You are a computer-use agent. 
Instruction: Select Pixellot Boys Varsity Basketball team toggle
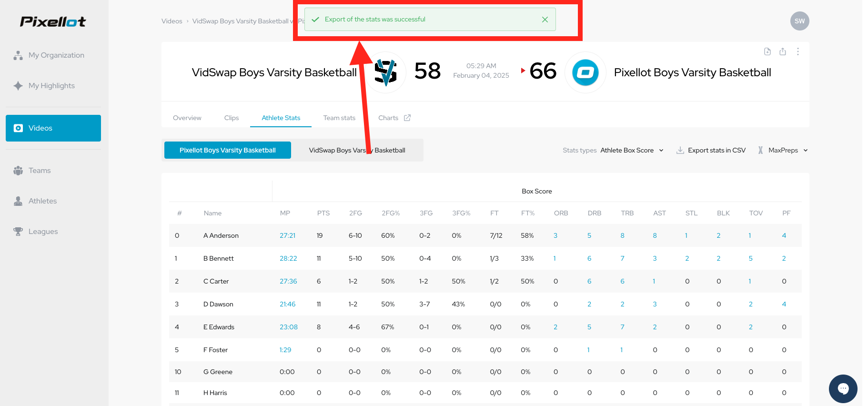click(x=228, y=150)
